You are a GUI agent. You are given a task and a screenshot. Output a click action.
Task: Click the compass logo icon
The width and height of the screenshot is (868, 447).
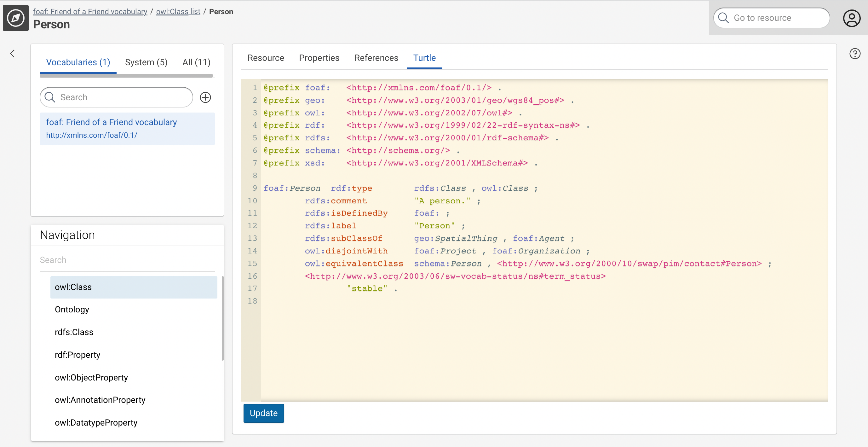coord(15,18)
